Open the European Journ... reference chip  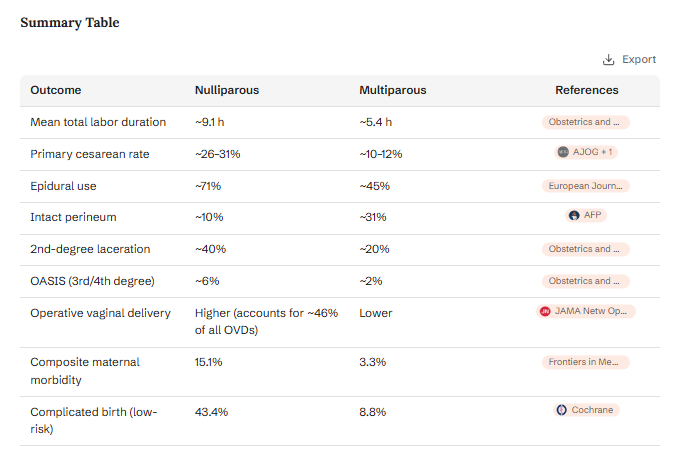pyautogui.click(x=585, y=186)
